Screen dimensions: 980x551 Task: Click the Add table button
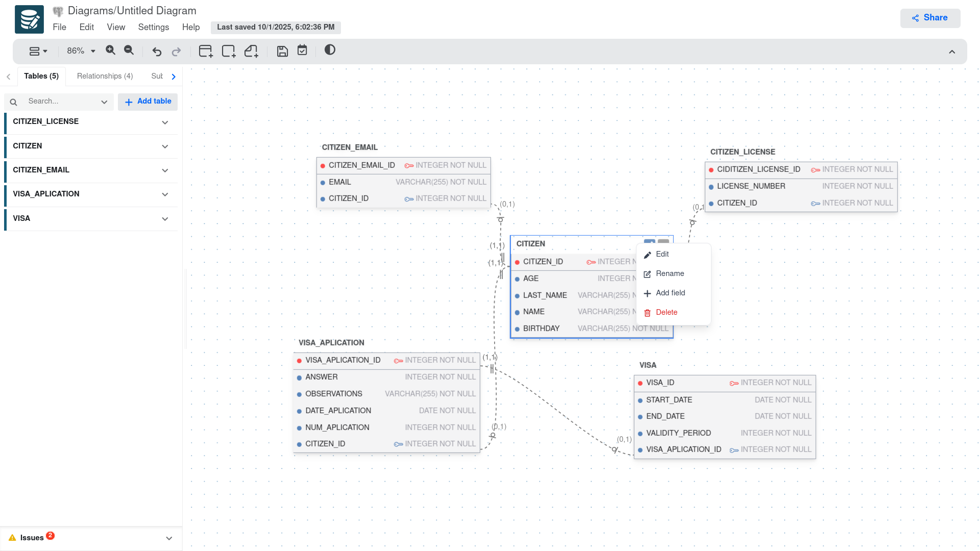coord(148,102)
